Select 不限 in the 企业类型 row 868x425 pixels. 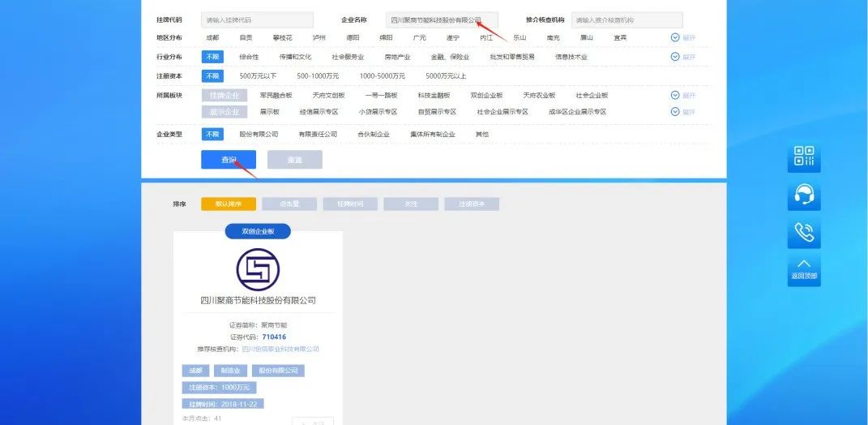[x=212, y=134]
